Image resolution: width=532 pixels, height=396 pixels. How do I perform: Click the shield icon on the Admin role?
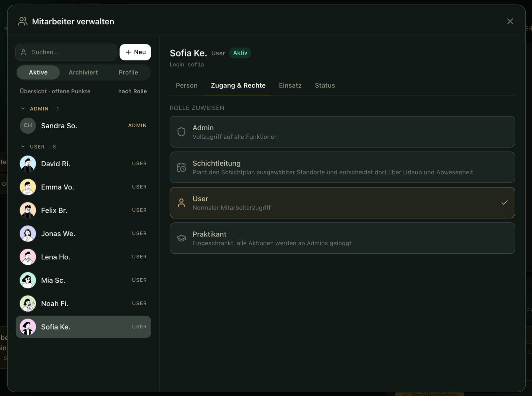(181, 132)
